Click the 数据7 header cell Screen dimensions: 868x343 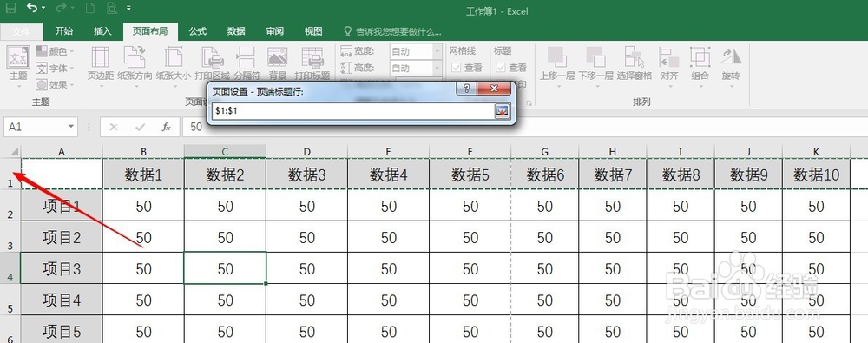coord(613,175)
